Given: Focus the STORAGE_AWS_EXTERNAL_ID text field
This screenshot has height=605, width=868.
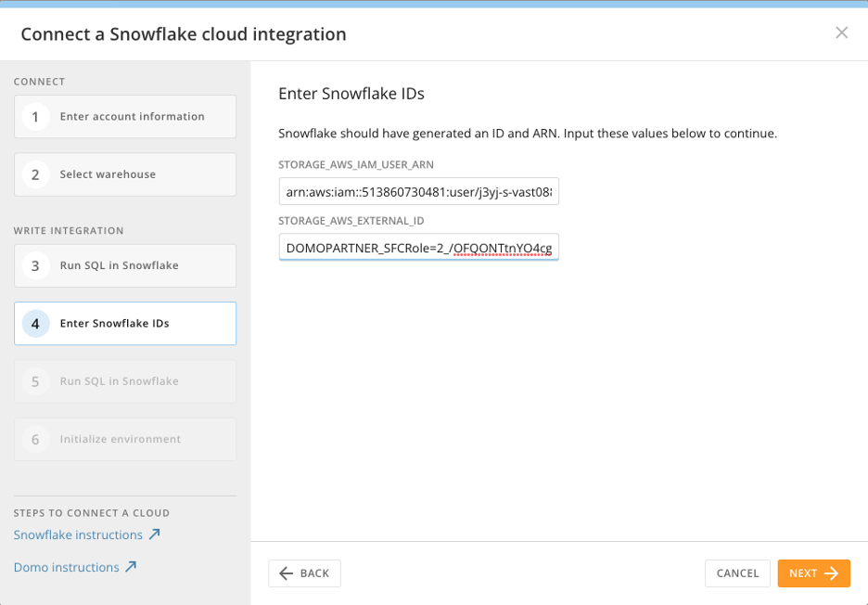Looking at the screenshot, I should pyautogui.click(x=418, y=248).
